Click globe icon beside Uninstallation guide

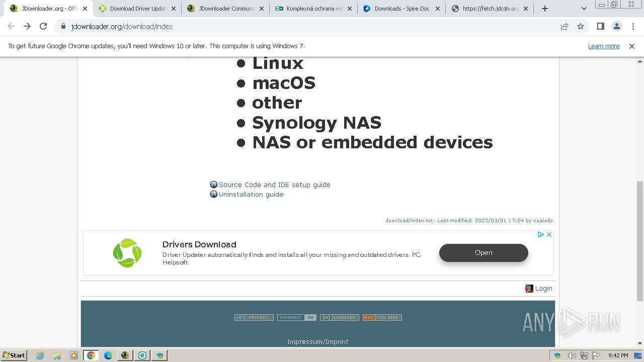pos(214,194)
